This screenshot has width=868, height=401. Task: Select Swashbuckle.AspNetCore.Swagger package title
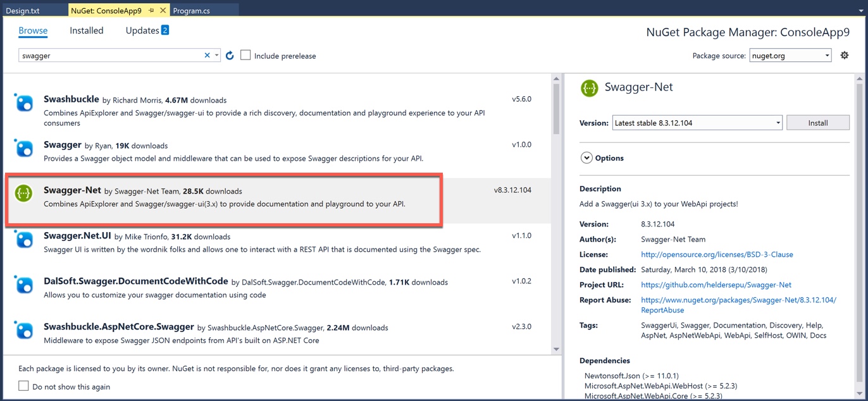tap(119, 327)
